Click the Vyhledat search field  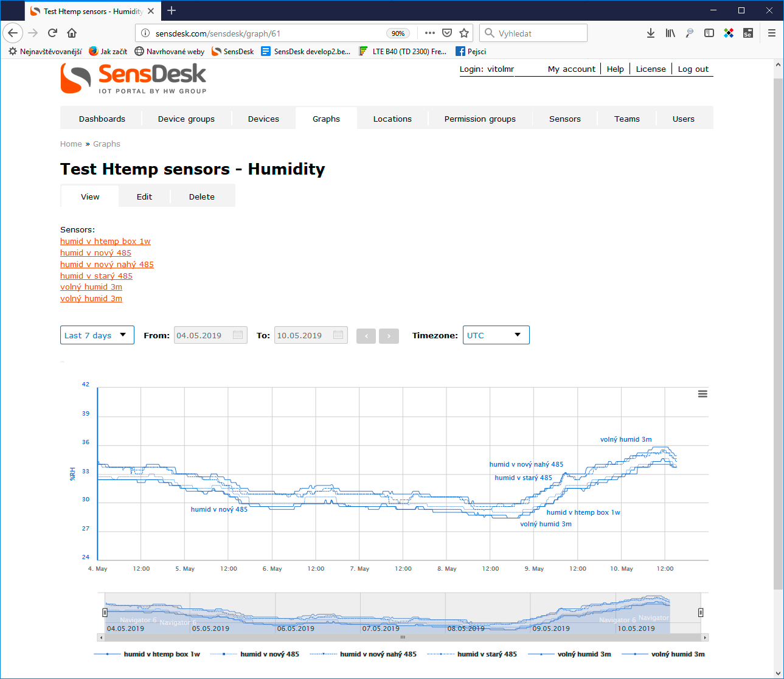coord(533,33)
